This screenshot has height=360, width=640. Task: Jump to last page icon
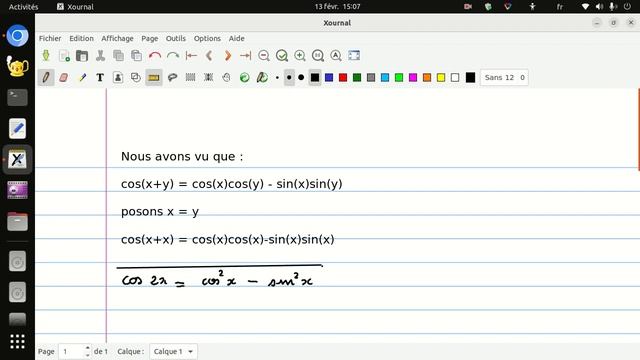(x=245, y=56)
